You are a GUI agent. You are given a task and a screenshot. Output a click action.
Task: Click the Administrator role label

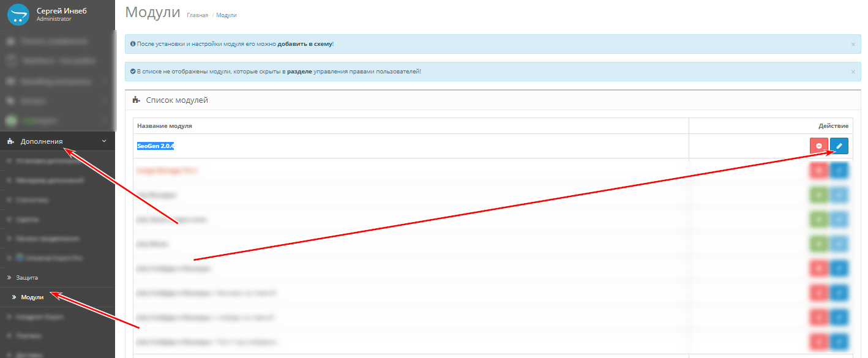click(x=54, y=19)
